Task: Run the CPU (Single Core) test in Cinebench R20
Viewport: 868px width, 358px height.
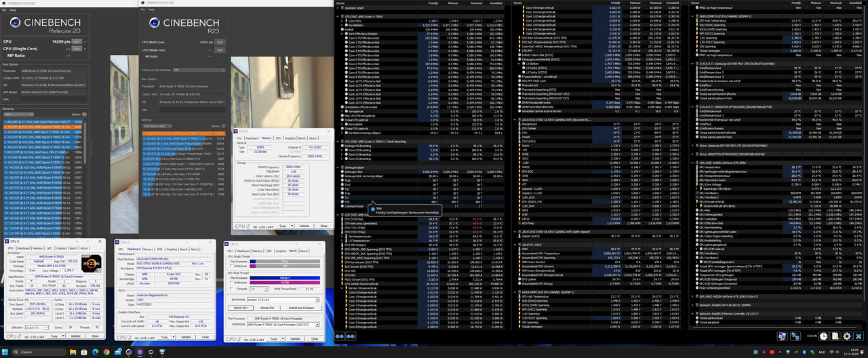Action: point(76,49)
